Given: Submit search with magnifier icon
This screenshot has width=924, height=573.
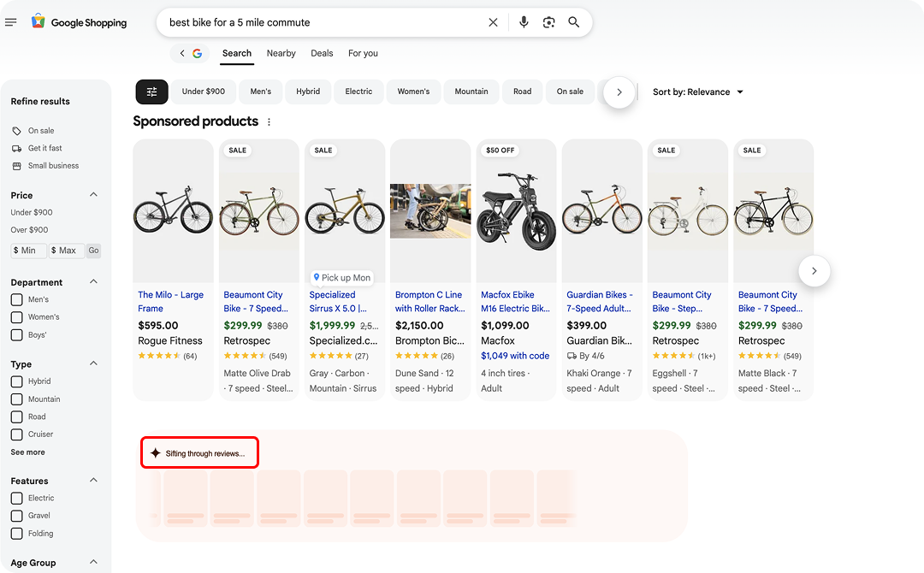Looking at the screenshot, I should click(x=573, y=22).
